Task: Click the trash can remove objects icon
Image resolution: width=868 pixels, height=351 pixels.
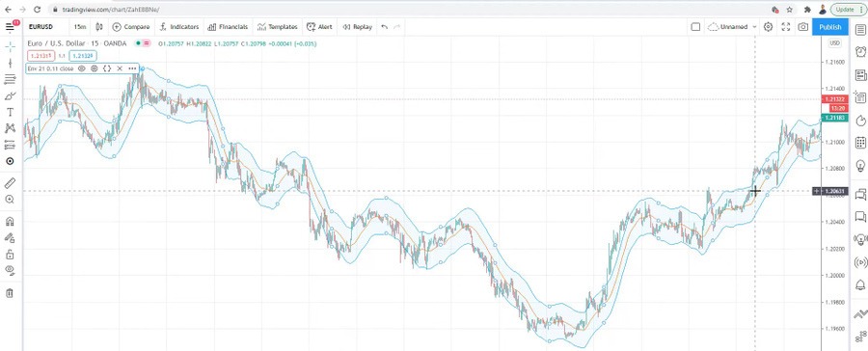Action: tap(10, 293)
